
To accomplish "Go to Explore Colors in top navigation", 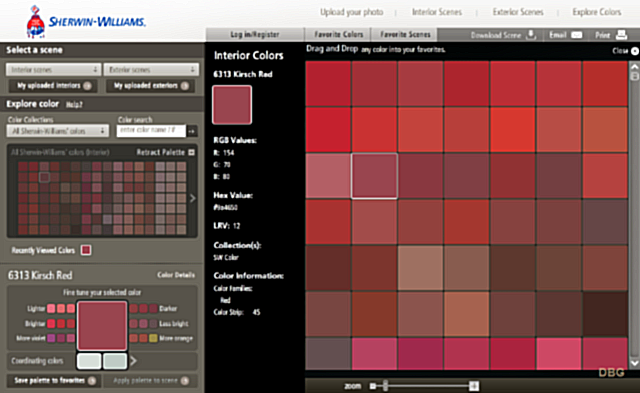I will 596,12.
